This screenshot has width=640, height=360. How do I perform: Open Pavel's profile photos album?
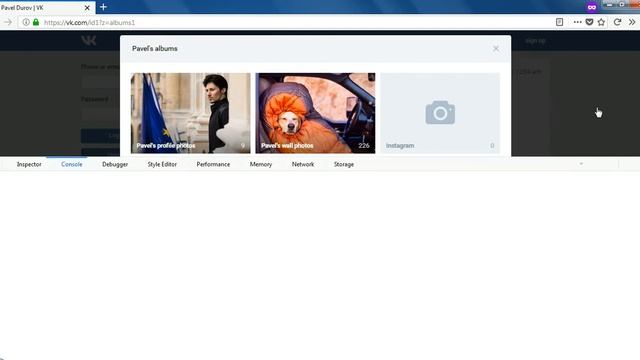(191, 113)
